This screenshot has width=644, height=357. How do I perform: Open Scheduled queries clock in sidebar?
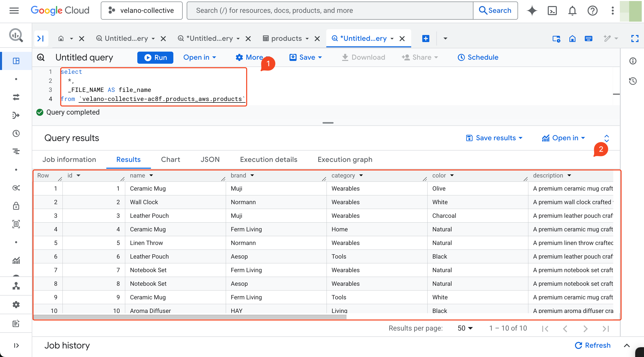[16, 133]
